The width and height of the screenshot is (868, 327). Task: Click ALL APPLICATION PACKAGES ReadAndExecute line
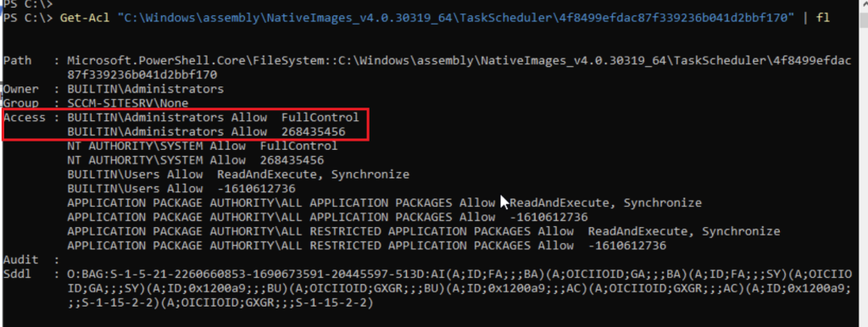[384, 203]
